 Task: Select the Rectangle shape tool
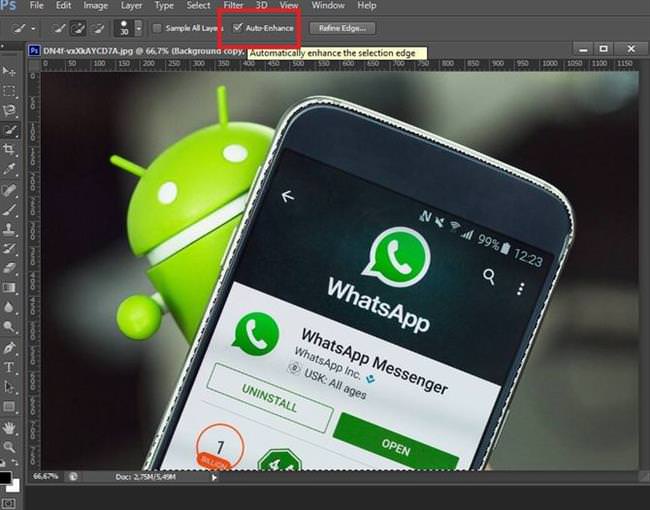point(9,406)
